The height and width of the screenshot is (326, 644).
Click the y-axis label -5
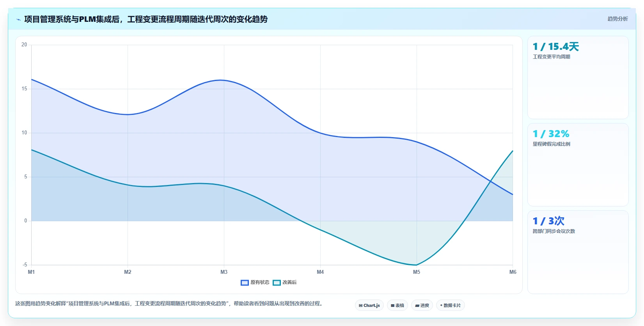25,265
